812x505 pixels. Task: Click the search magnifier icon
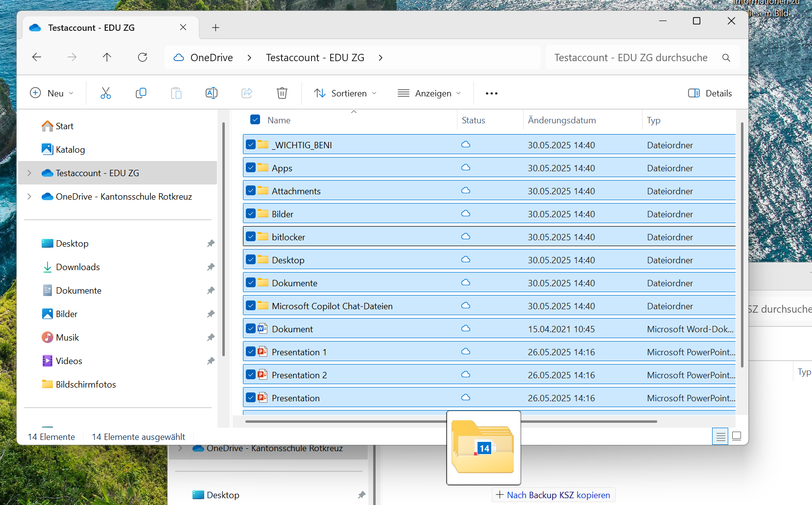pyautogui.click(x=726, y=58)
